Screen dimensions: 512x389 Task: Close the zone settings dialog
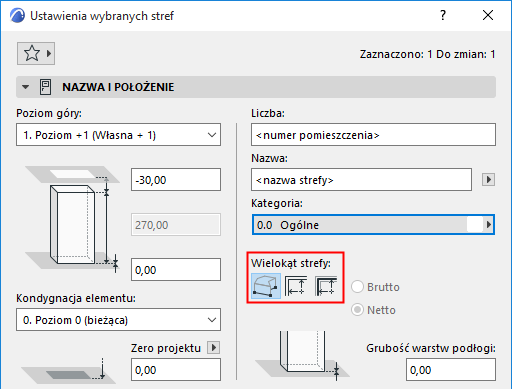[488, 15]
